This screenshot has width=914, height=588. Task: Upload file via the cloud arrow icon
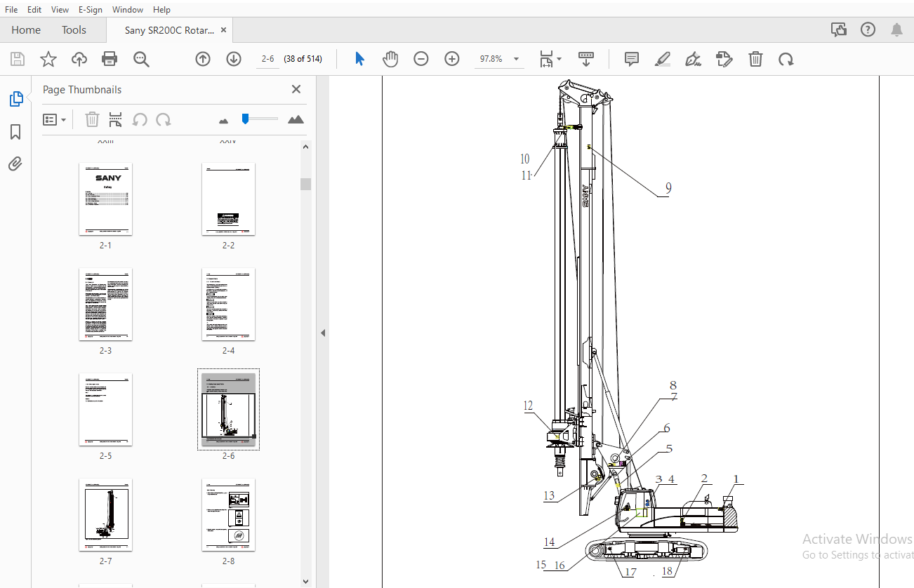[x=79, y=59]
